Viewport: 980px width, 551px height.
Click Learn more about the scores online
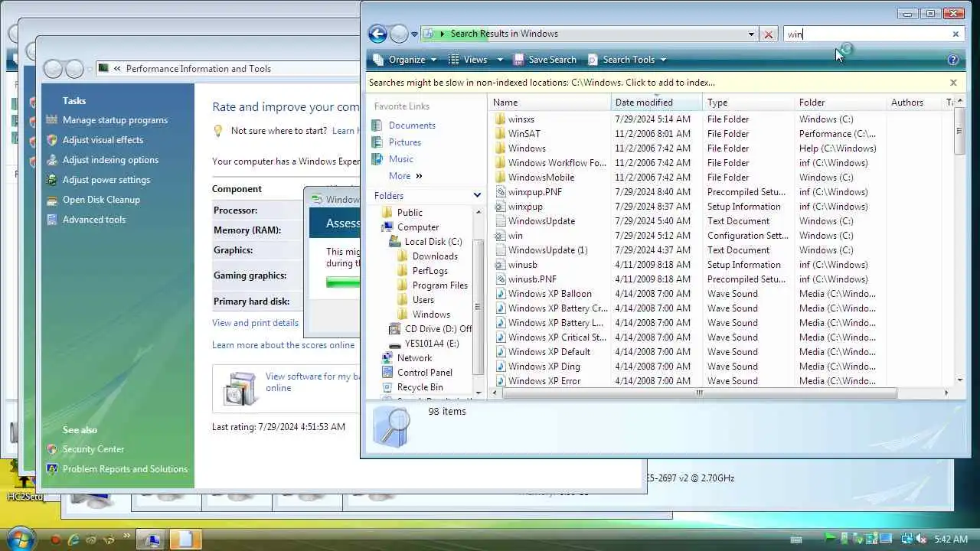pos(283,345)
